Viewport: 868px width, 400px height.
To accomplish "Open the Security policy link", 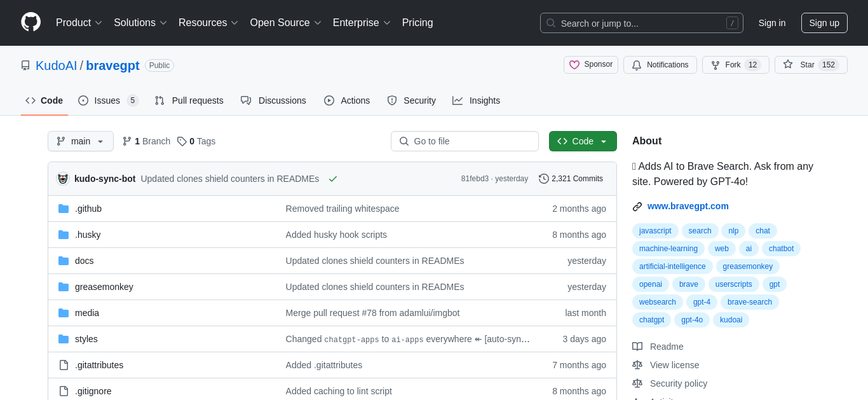I will (x=670, y=383).
